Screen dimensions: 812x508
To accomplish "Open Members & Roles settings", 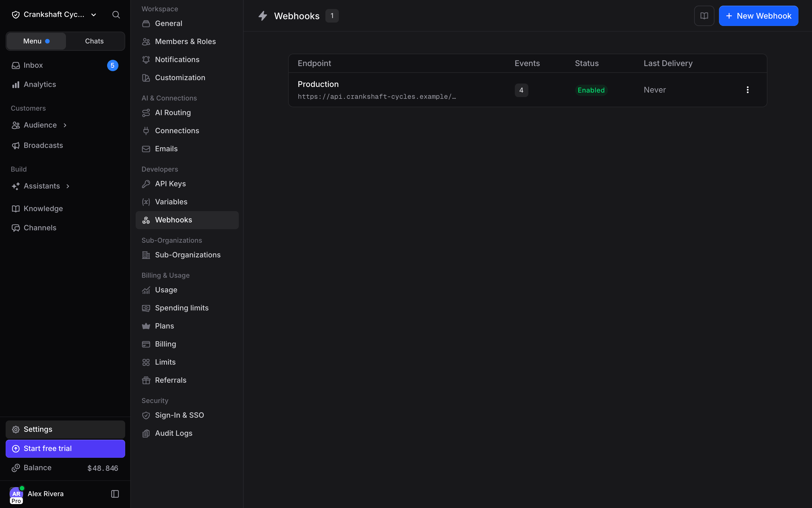I will pyautogui.click(x=187, y=42).
